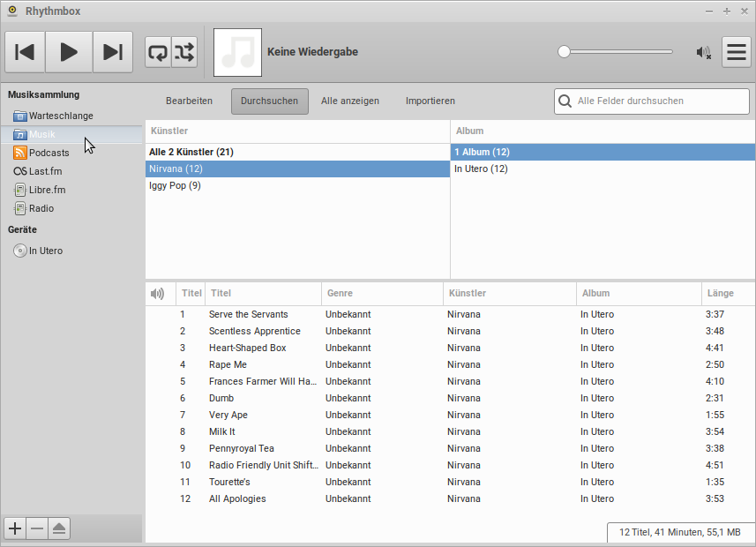
Task: Click the Warteschlange queue icon
Action: pyautogui.click(x=19, y=116)
